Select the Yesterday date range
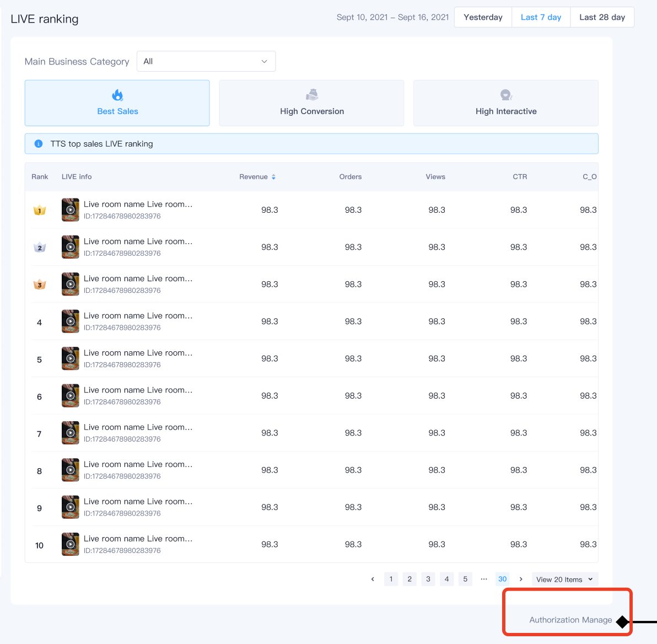The width and height of the screenshot is (657, 644). click(x=483, y=17)
